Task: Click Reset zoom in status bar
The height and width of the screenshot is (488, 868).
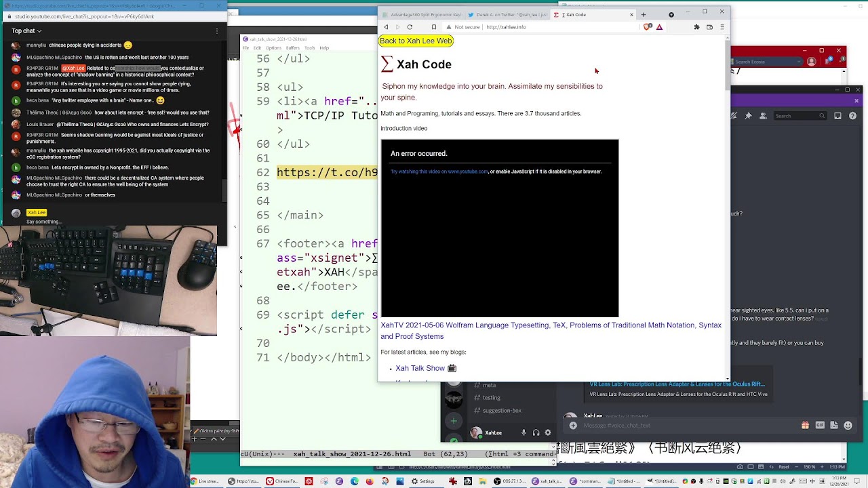Action: coord(783,467)
